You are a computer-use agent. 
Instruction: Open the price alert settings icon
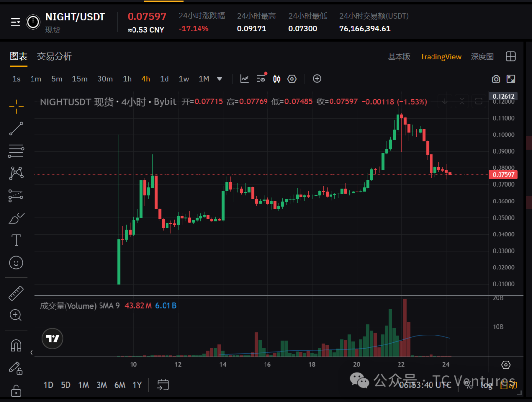tap(261, 78)
